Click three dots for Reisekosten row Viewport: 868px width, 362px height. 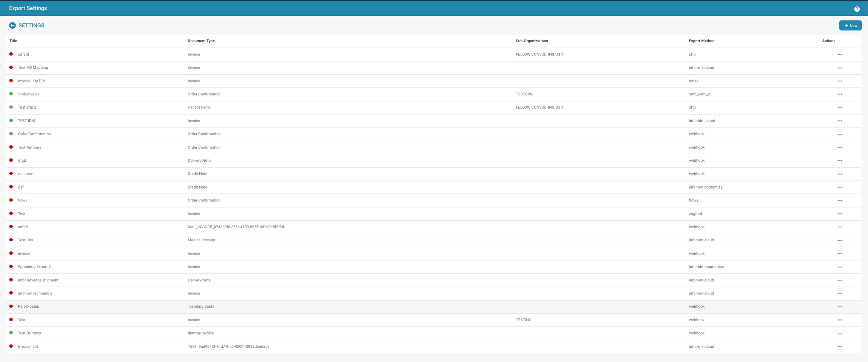840,307
